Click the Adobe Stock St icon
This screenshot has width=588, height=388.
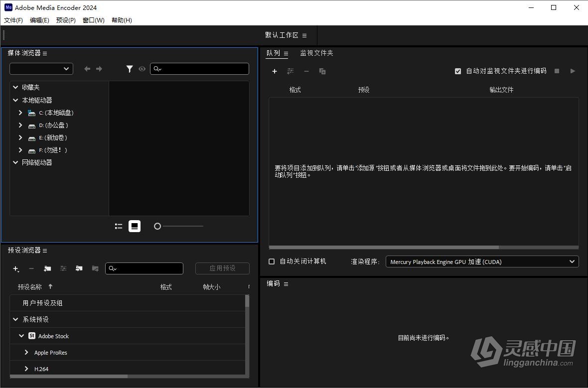32,336
